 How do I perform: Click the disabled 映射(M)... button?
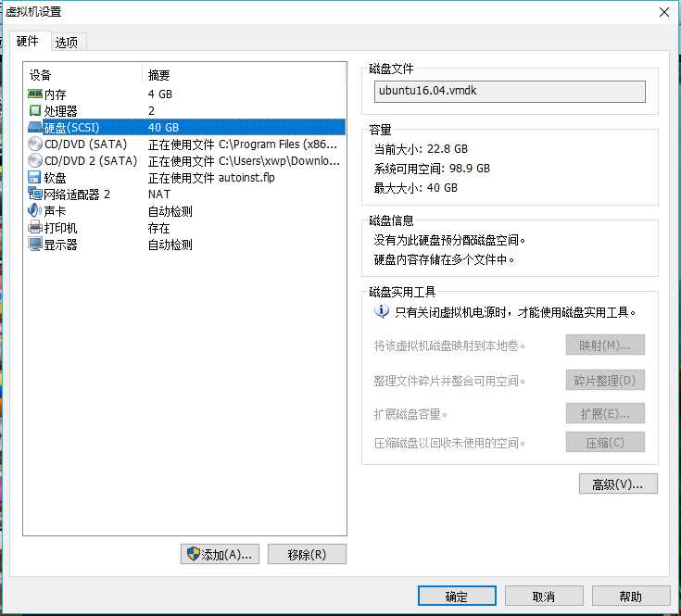[605, 345]
